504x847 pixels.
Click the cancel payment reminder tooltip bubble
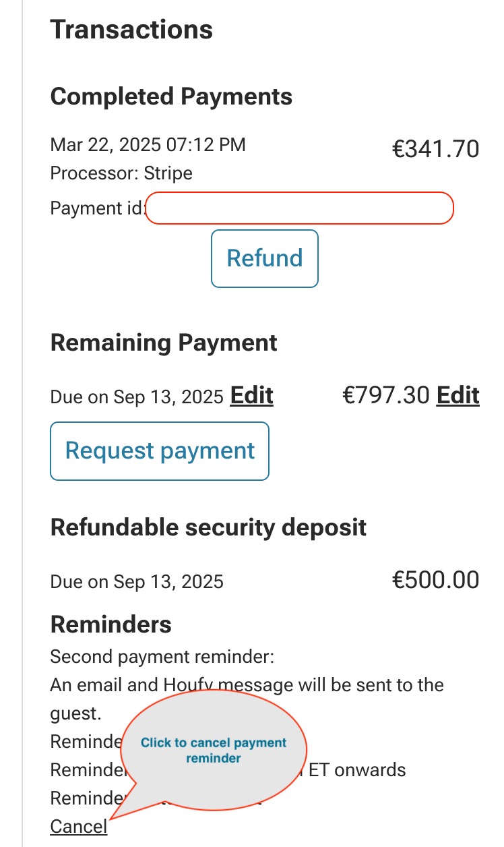[212, 747]
